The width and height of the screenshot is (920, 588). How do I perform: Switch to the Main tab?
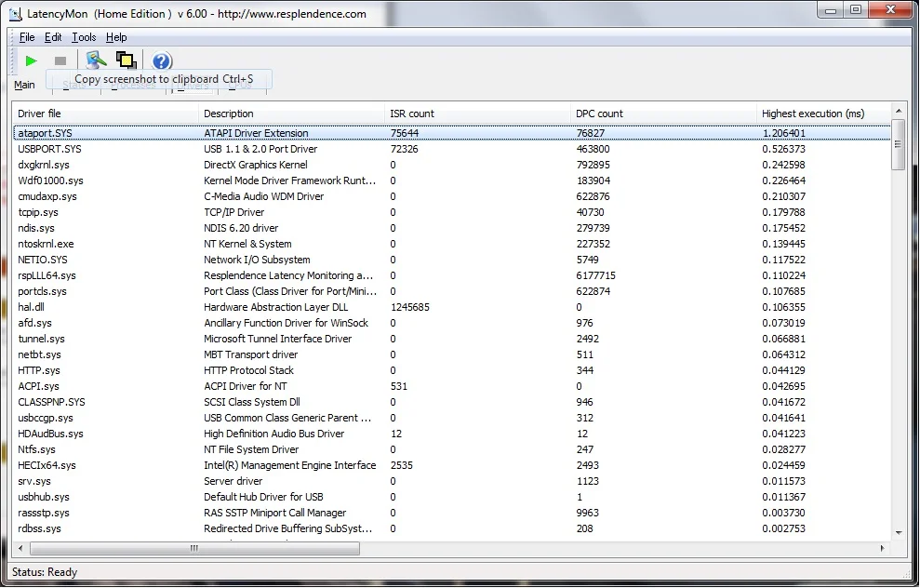(x=24, y=85)
